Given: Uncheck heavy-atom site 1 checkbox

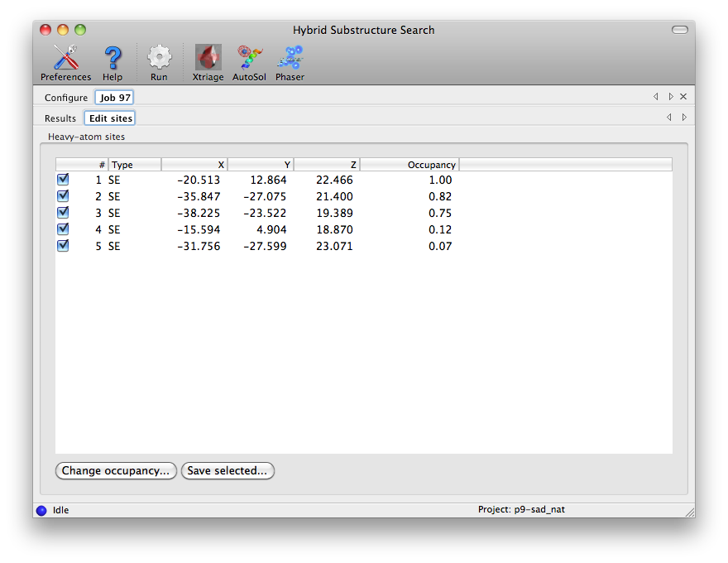Looking at the screenshot, I should click(63, 180).
